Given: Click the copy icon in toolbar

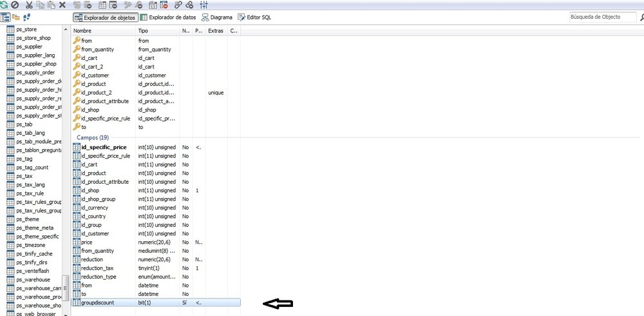Looking at the screenshot, I should click(x=40, y=5).
